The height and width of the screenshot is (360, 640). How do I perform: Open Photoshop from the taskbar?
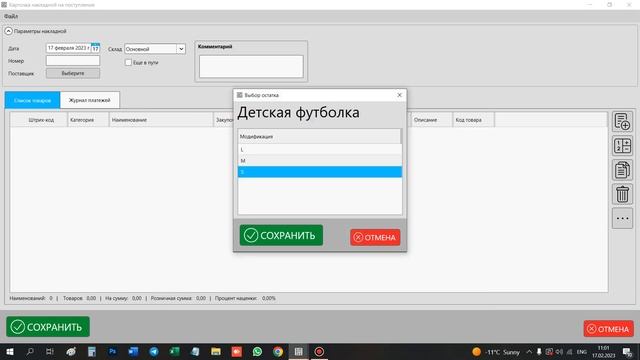(x=112, y=351)
